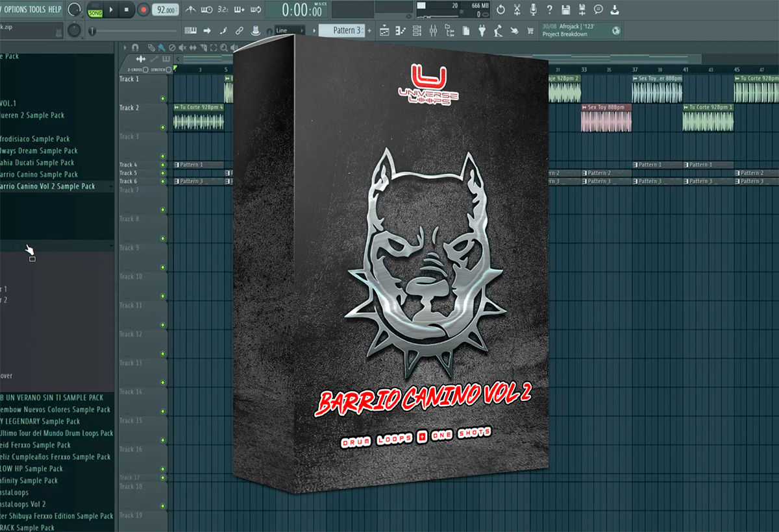The height and width of the screenshot is (532, 779).
Task: Mute Track 5 with its green LED
Action: coord(163,173)
